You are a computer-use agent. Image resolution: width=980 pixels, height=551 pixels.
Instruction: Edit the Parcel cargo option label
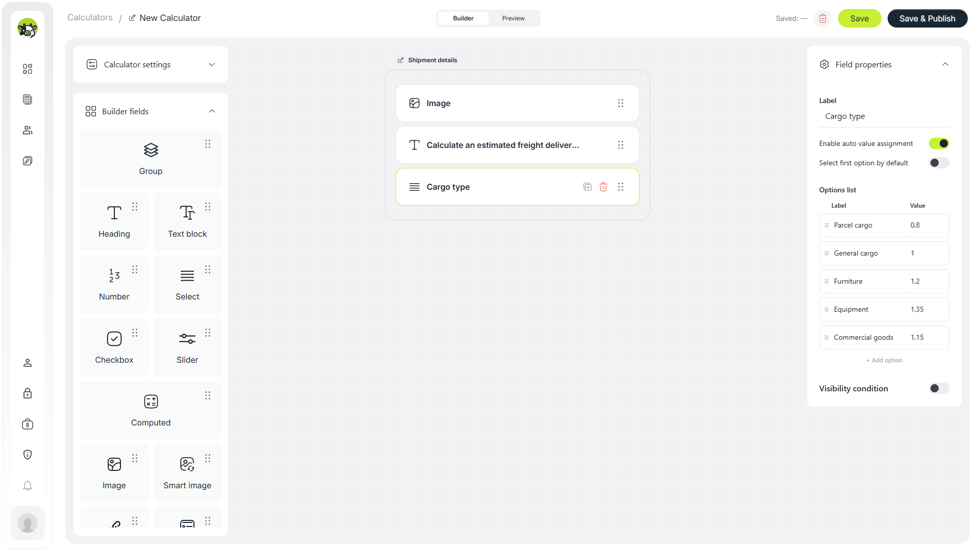coord(867,225)
